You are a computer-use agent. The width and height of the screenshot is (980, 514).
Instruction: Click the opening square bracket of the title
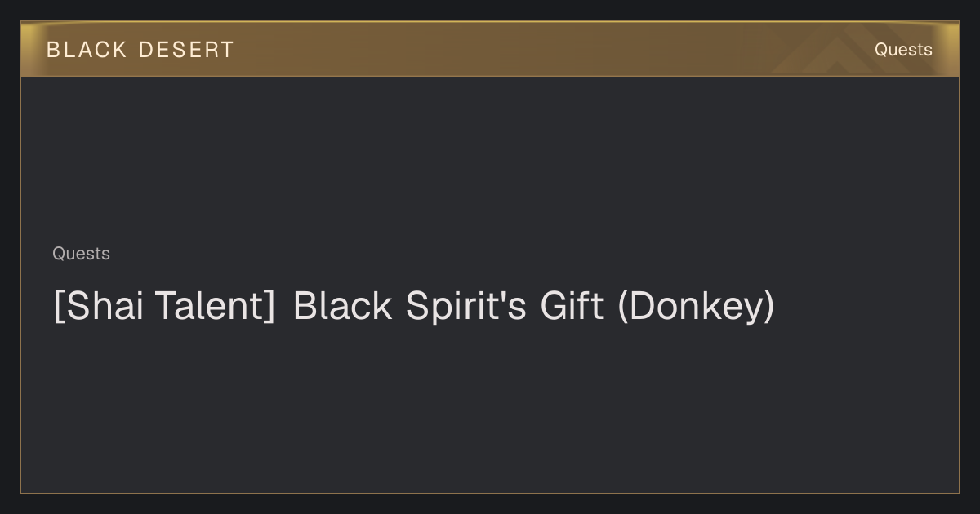coord(58,307)
